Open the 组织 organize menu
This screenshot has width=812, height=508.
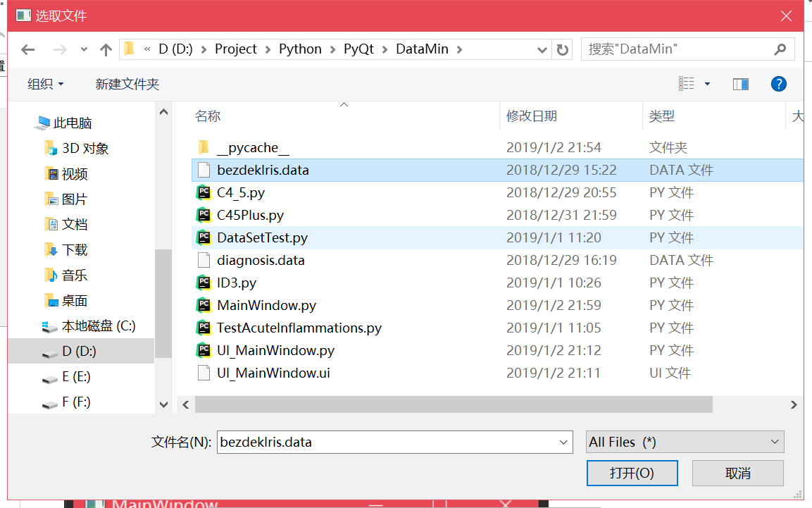46,84
